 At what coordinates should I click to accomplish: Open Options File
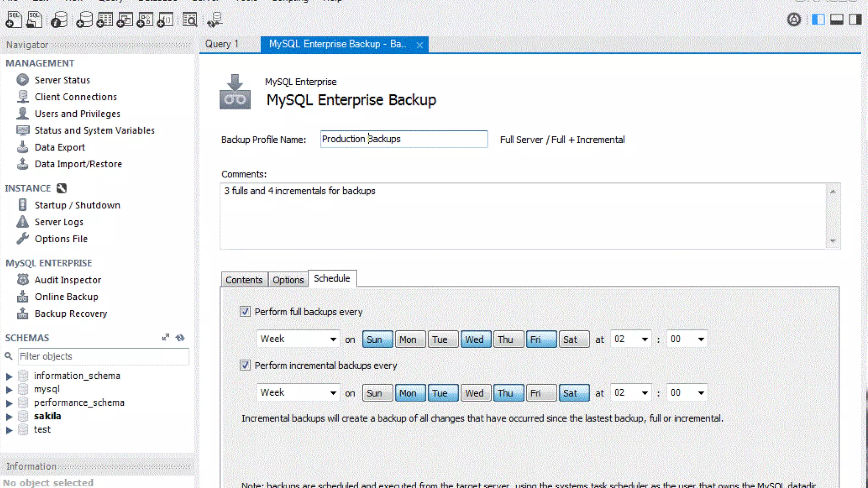[61, 238]
